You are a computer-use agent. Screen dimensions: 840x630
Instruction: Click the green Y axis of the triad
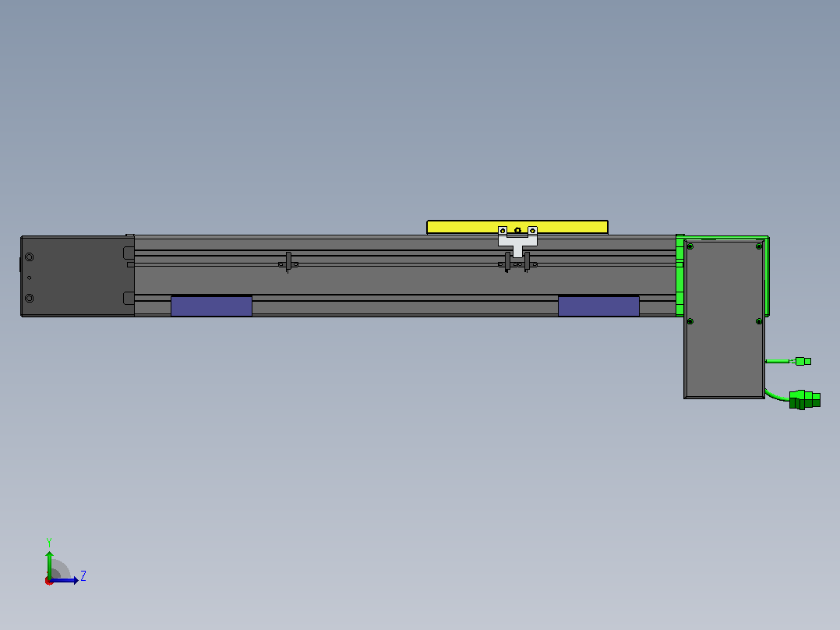pyautogui.click(x=49, y=565)
